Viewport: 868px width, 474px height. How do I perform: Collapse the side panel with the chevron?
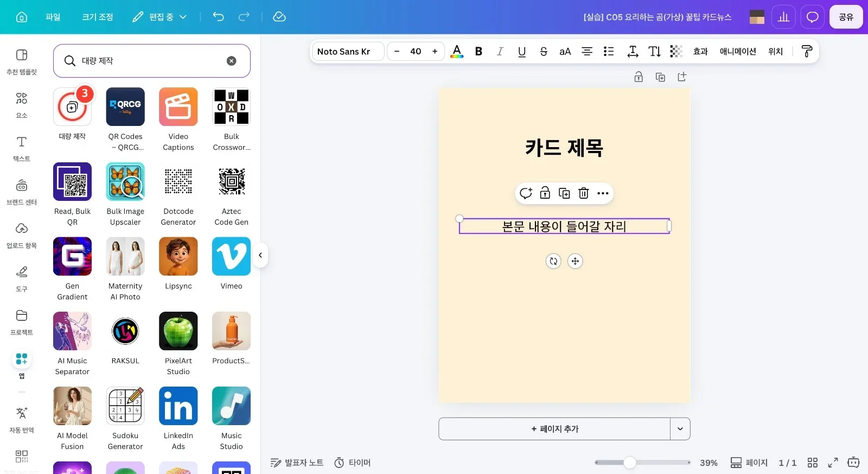260,255
